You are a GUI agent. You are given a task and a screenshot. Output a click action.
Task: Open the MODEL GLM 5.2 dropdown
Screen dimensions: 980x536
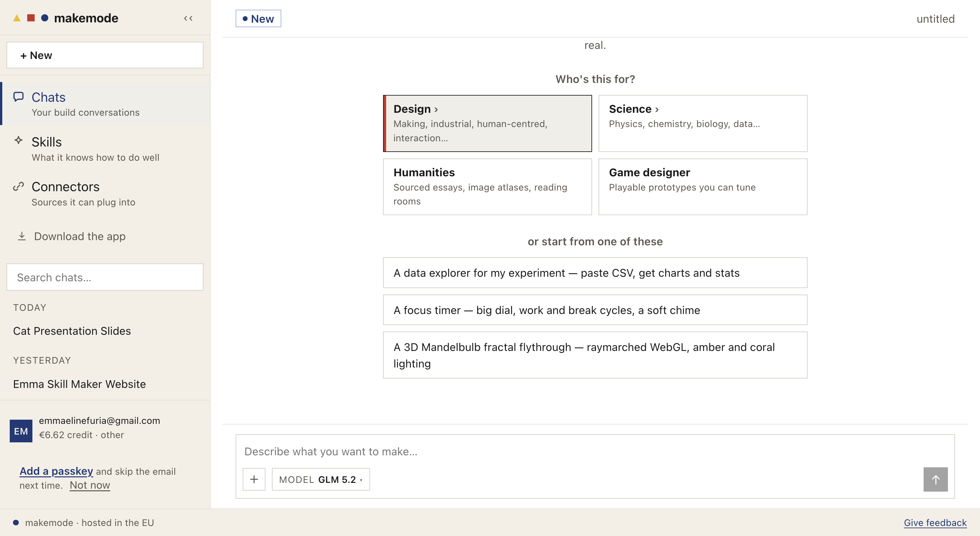321,479
